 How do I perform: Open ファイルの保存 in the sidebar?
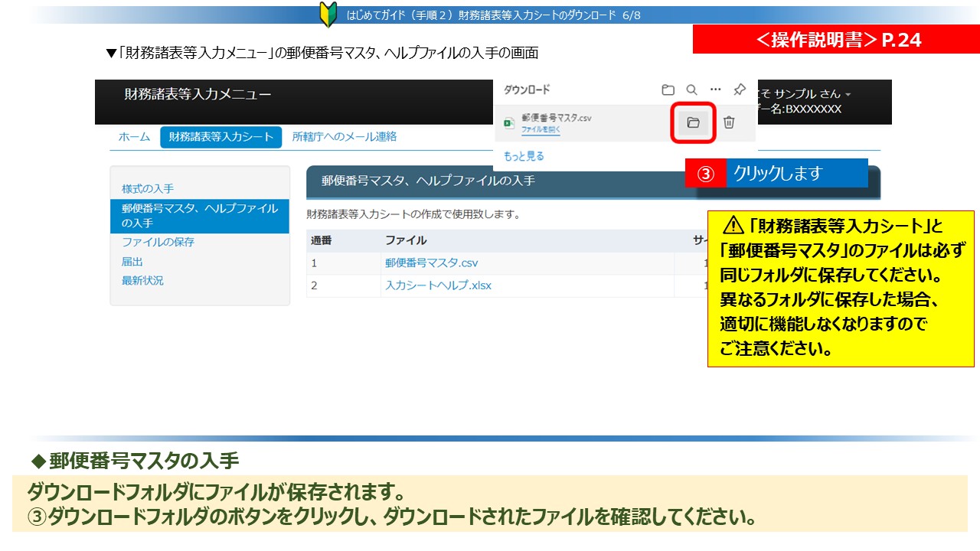pos(158,242)
